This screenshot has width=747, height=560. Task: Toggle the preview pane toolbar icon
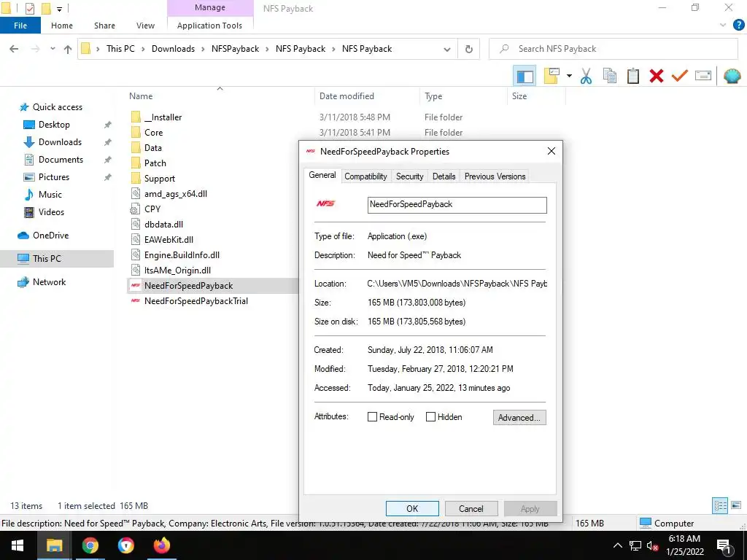(525, 76)
